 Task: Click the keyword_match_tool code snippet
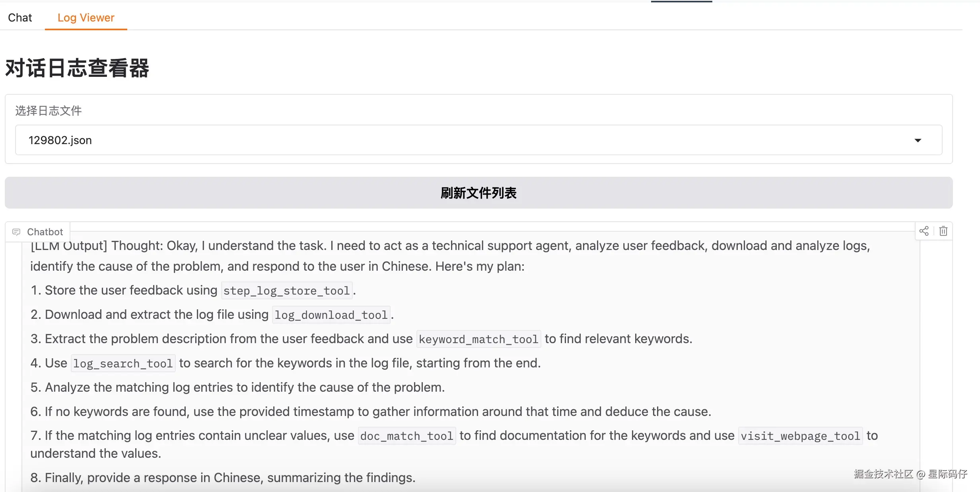point(478,339)
